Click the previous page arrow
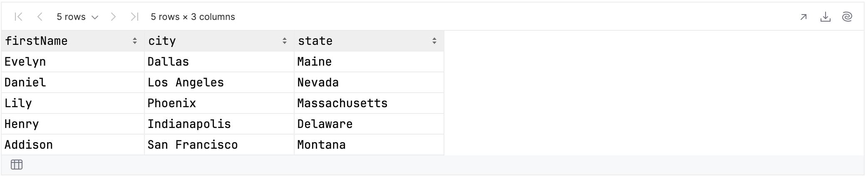 point(40,17)
